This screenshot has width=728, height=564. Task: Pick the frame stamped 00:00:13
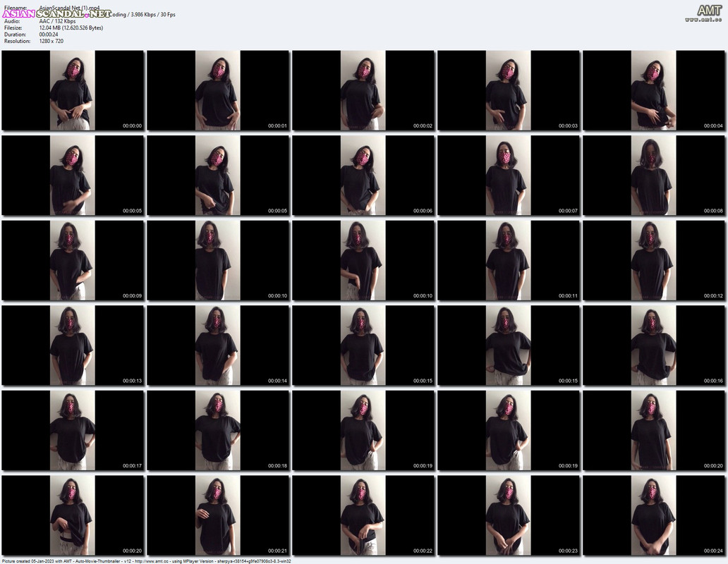(x=73, y=345)
